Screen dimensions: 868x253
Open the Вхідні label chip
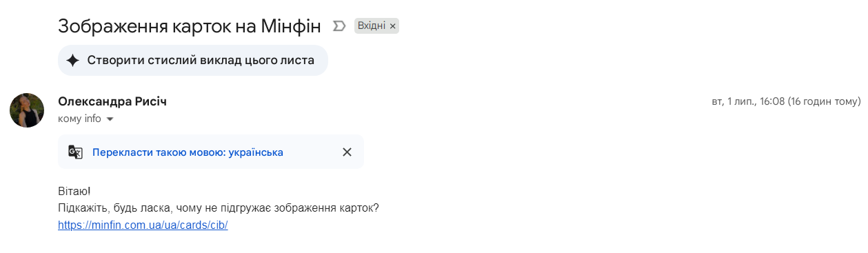coord(372,26)
